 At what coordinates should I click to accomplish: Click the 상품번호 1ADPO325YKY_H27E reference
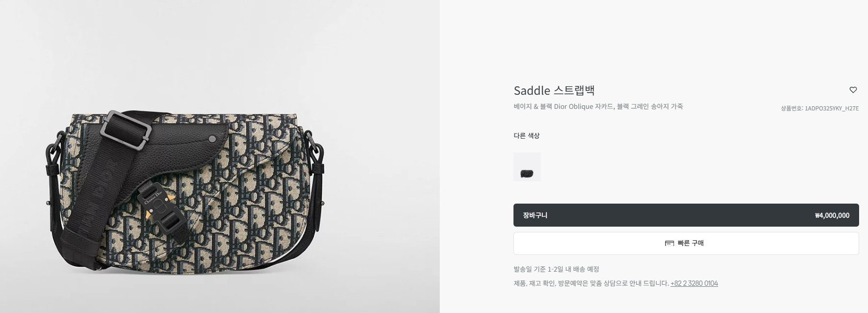pos(820,108)
